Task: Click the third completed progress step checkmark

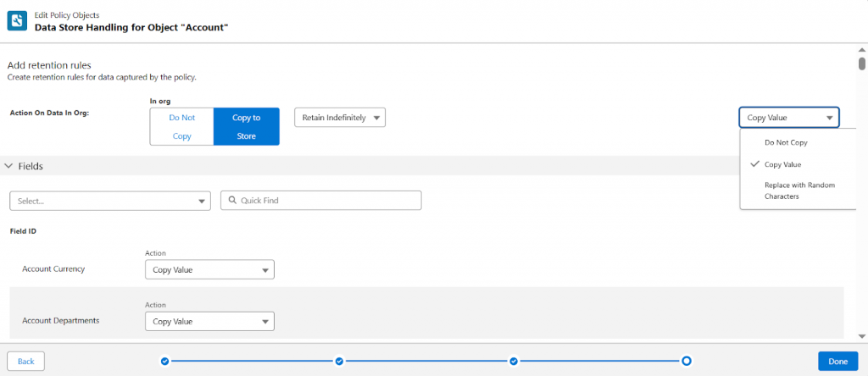Action: pyautogui.click(x=514, y=362)
